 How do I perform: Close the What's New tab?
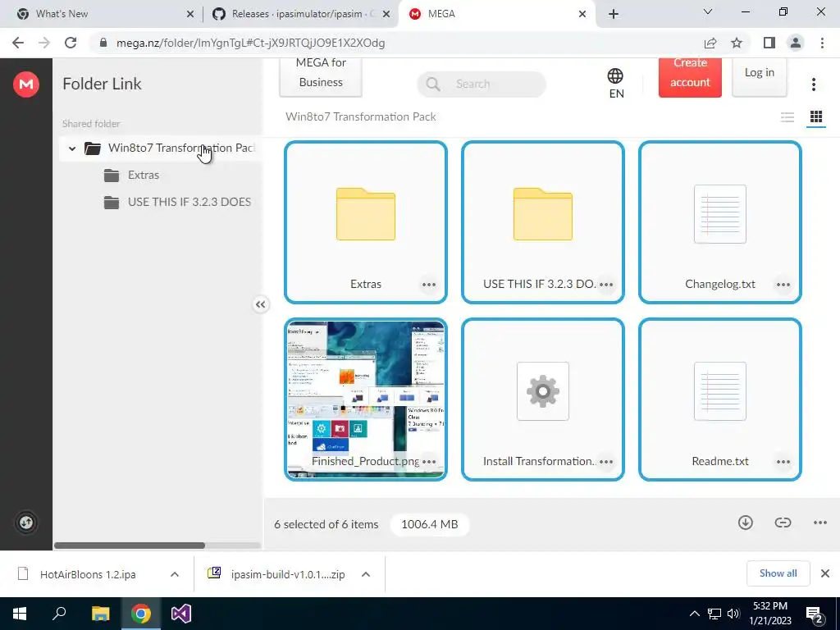[190, 15]
